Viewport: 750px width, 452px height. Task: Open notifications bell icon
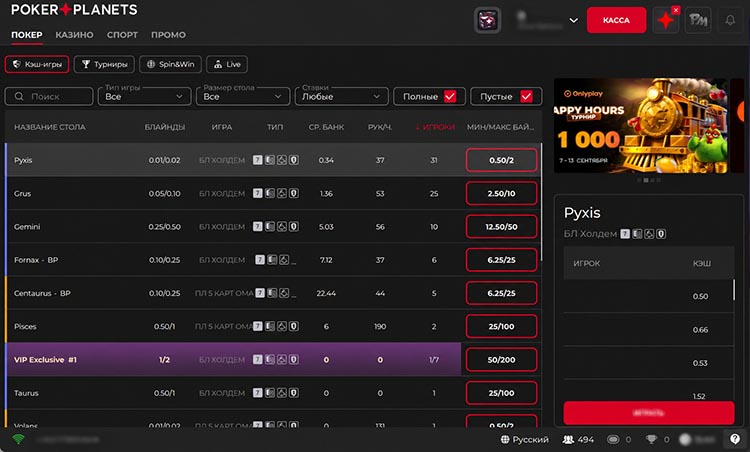tap(730, 20)
